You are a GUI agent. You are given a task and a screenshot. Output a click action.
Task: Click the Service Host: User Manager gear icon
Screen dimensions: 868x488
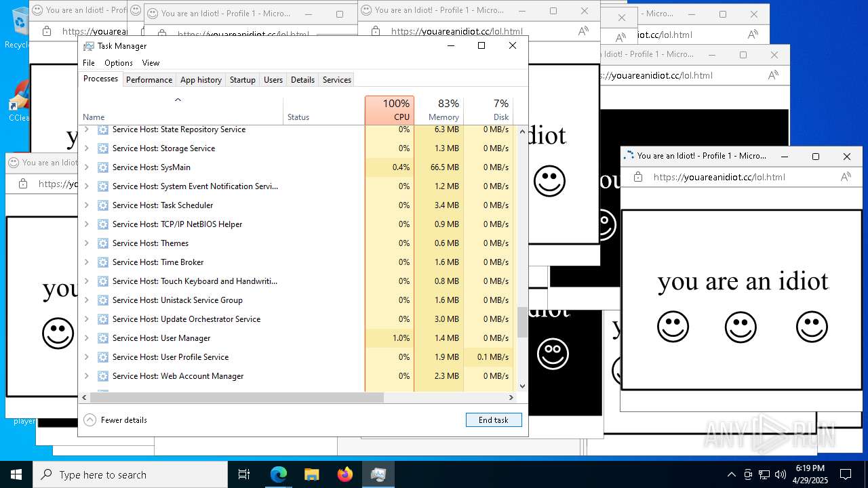tap(103, 338)
